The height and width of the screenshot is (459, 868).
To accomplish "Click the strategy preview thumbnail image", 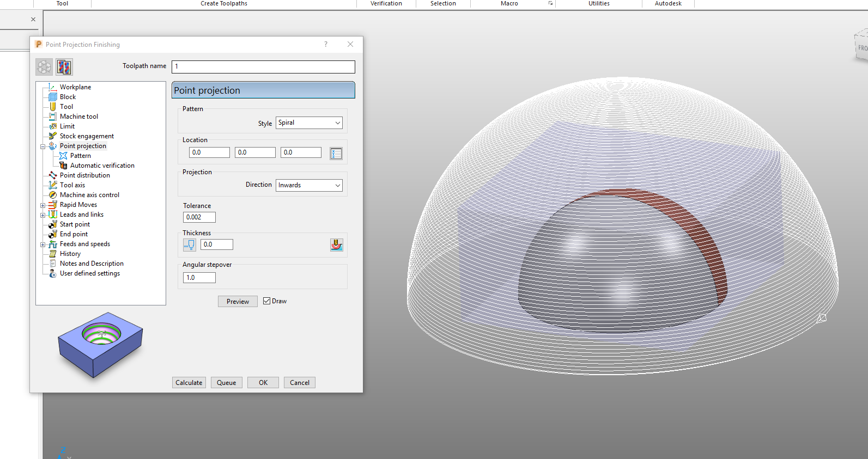I will pos(101,344).
